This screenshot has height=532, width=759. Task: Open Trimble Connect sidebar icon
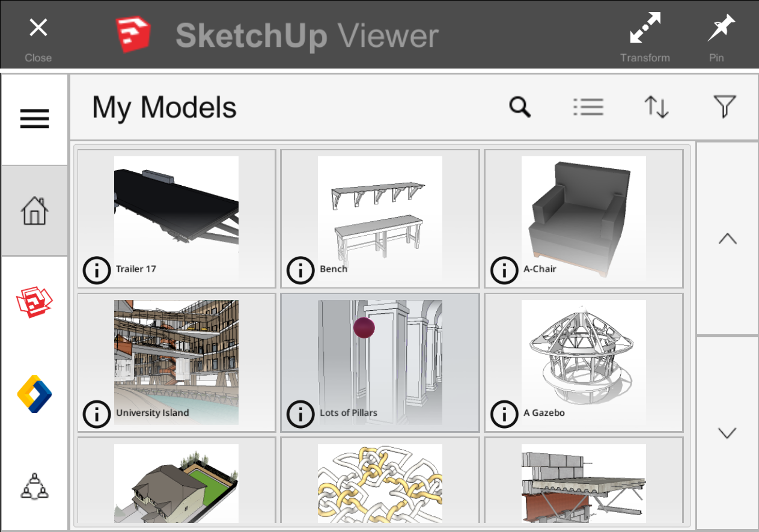(35, 394)
